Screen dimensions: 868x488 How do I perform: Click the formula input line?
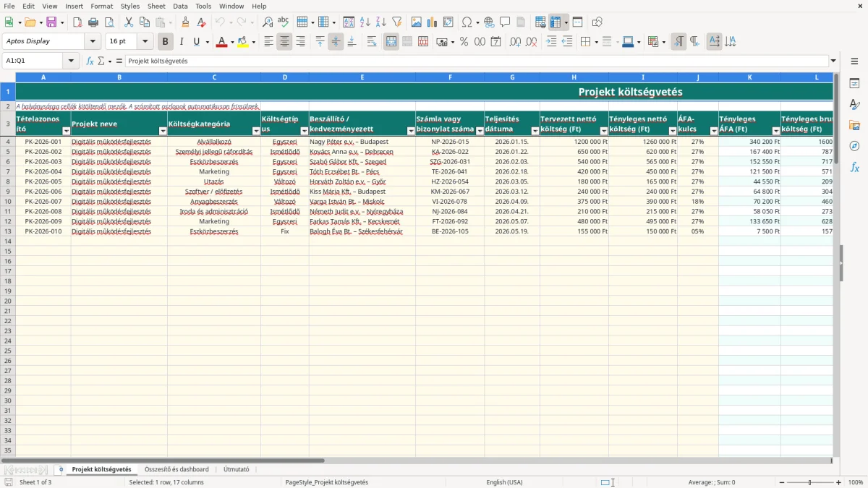477,61
